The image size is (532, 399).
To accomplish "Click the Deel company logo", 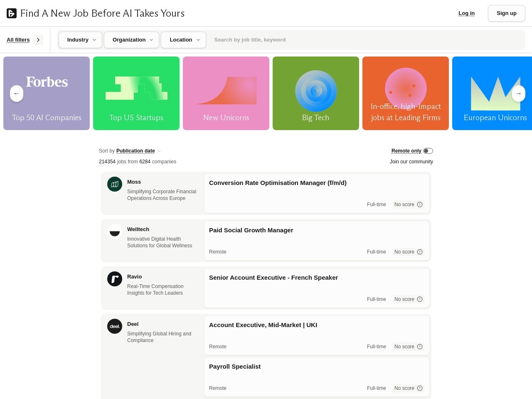I will [x=115, y=326].
